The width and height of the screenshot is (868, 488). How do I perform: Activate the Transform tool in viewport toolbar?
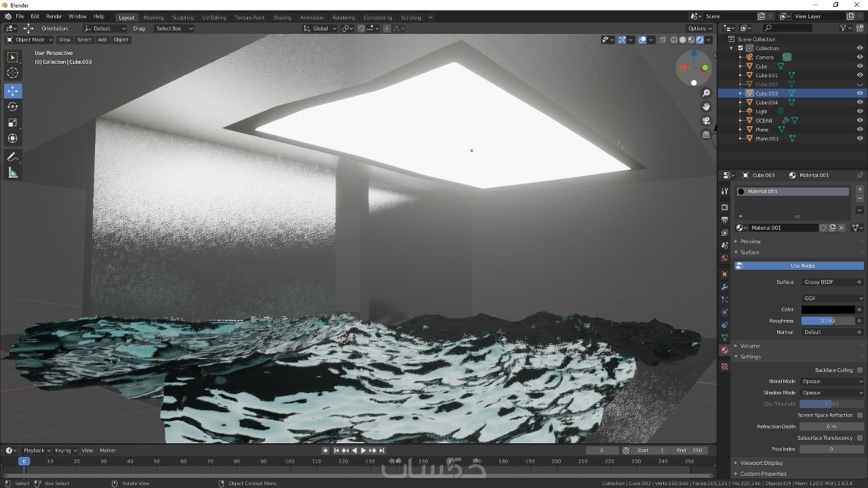click(13, 138)
